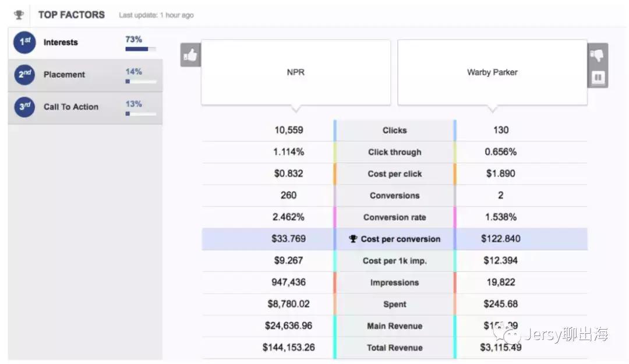This screenshot has height=364, width=629.
Task: Click Warby Parker cost per conversion $122.840
Action: [501, 238]
